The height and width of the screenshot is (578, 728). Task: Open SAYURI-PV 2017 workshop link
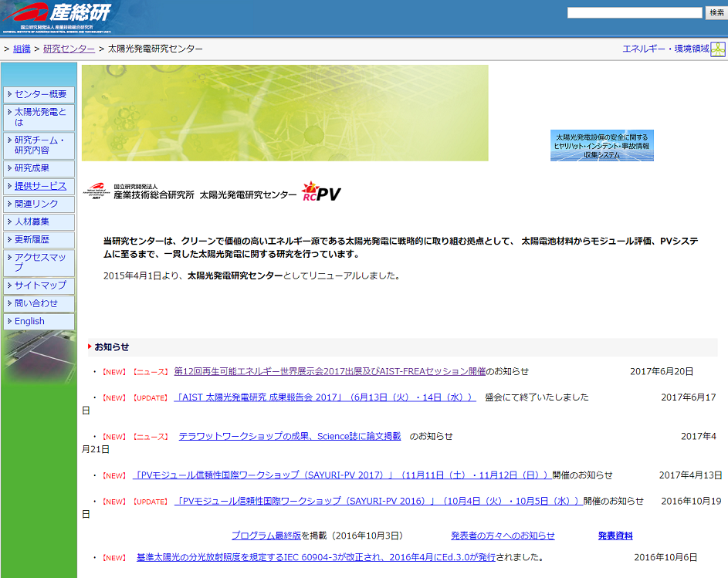342,475
